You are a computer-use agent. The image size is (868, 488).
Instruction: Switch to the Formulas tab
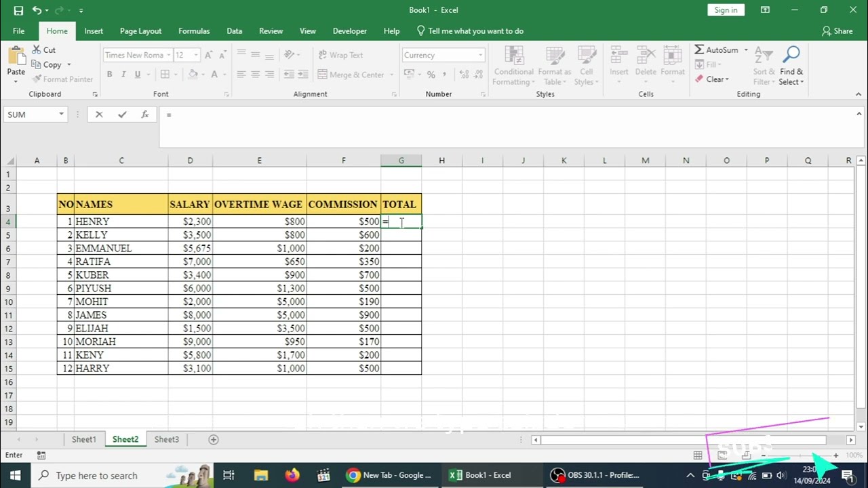click(194, 31)
